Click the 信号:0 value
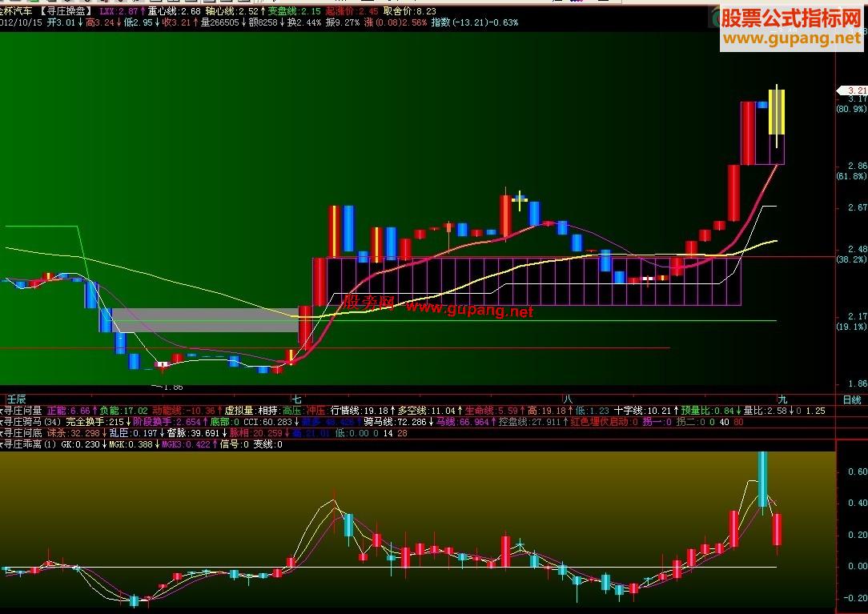Viewport: 868px width, 614px height. (234, 444)
